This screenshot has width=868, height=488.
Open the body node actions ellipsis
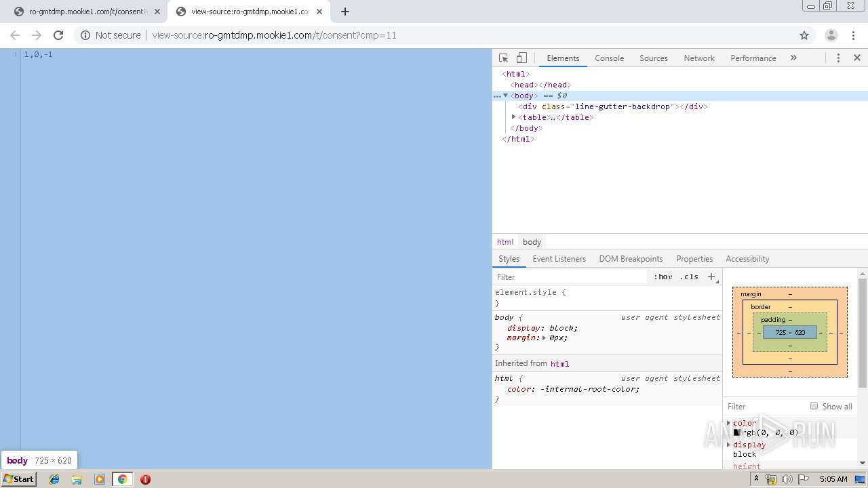496,96
